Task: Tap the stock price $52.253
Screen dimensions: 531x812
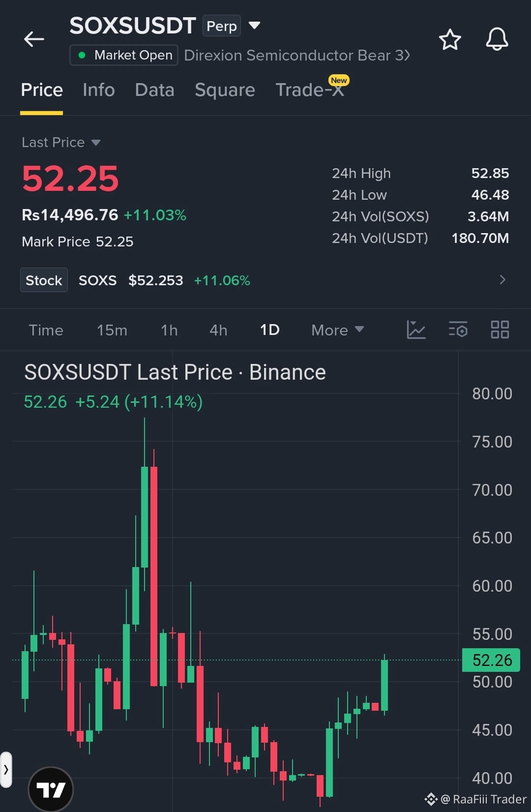Action: point(155,280)
